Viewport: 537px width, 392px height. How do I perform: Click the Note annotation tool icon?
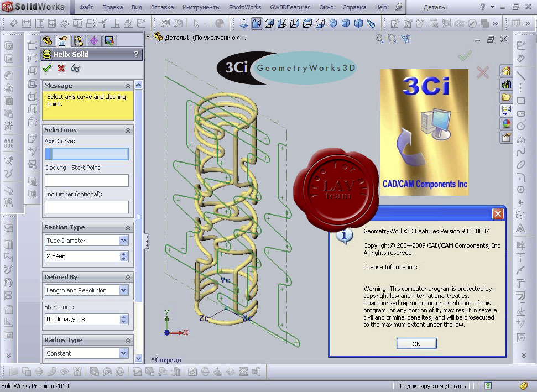point(395,23)
